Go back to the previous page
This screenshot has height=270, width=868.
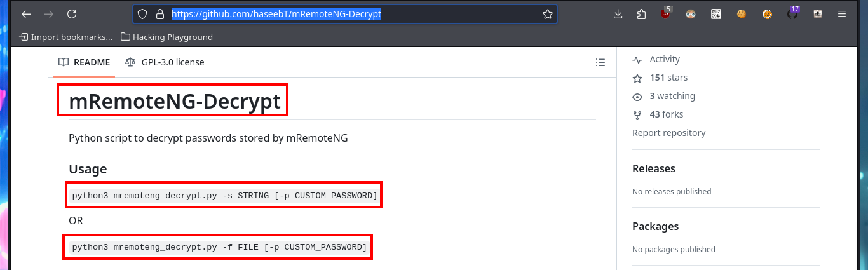26,14
